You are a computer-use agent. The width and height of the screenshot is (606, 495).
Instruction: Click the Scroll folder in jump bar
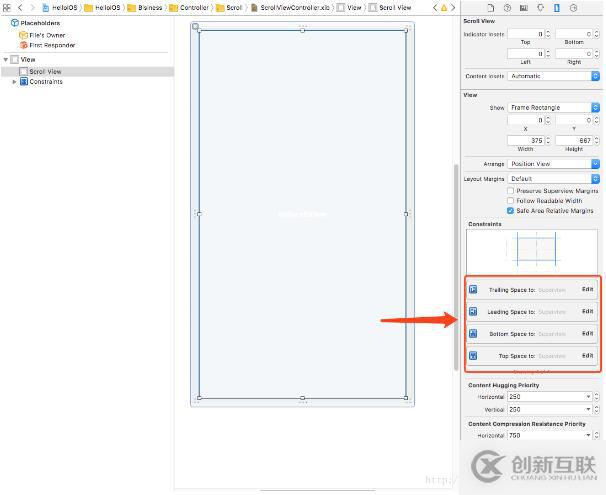230,7
